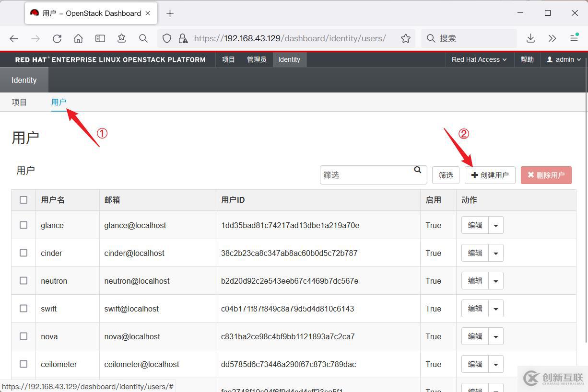588x392 pixels.
Task: Tick the checkbox for glance user
Action: [x=24, y=225]
